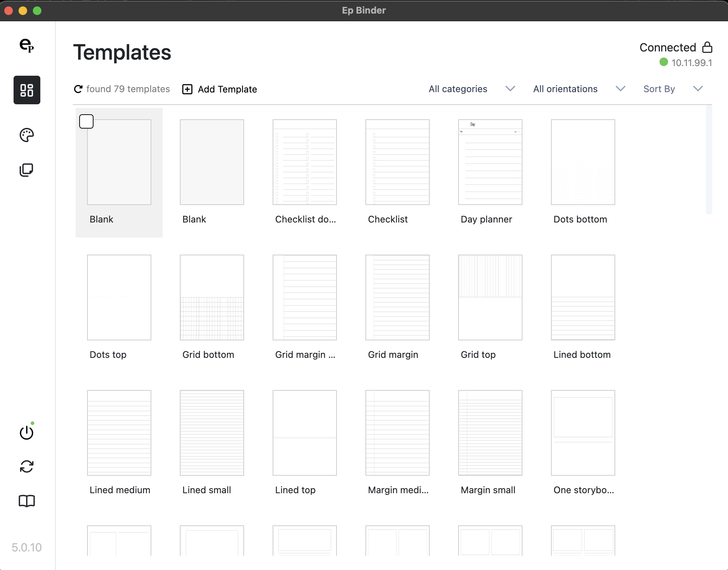This screenshot has height=570, width=728.
Task: Click the refresh templates icon
Action: (x=79, y=89)
